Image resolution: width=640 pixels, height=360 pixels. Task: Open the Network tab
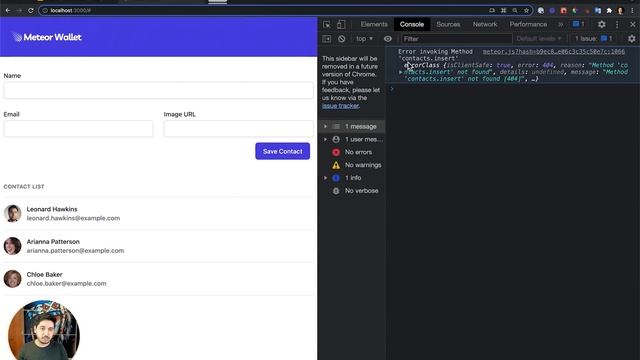tap(485, 24)
